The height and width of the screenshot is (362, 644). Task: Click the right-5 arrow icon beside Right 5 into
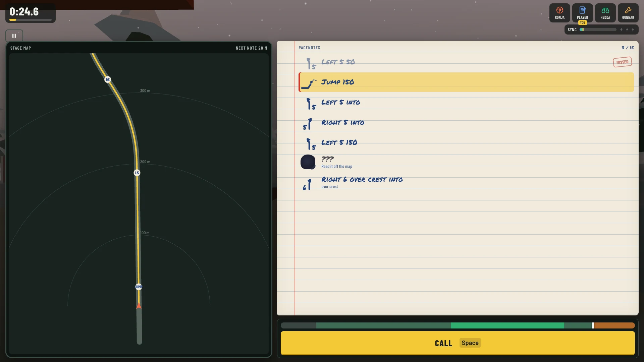point(308,124)
